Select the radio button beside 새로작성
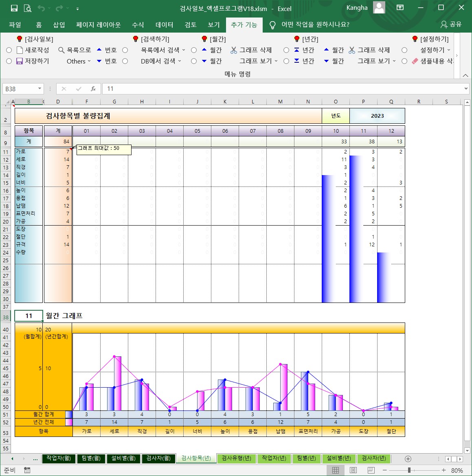The image size is (472, 476). 9,50
